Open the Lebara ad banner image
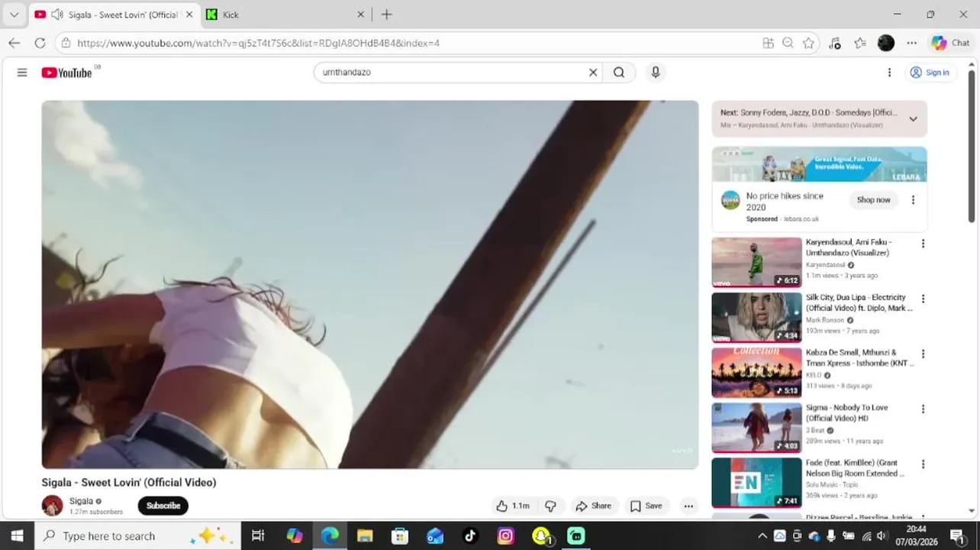 (819, 164)
